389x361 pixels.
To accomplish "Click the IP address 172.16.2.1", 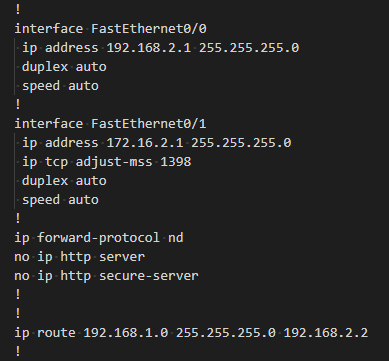I will click(x=145, y=143).
